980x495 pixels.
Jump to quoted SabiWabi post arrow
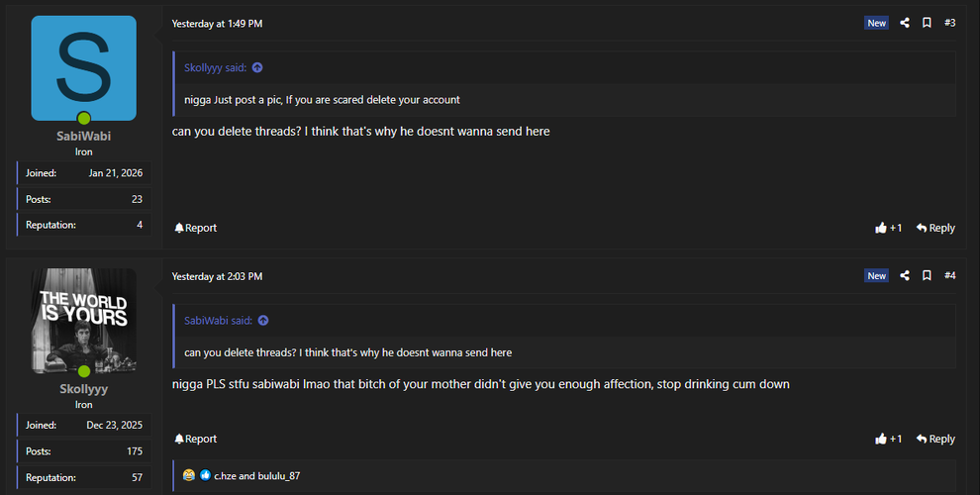point(263,321)
